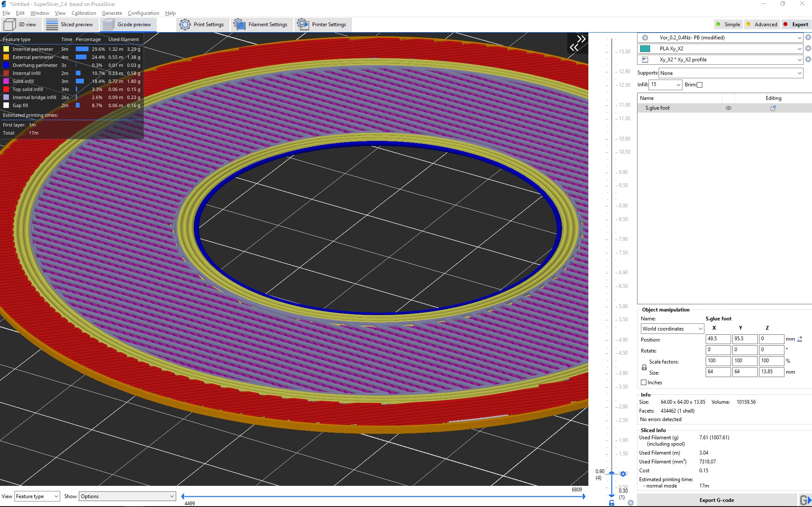Click the Position X input field
Image resolution: width=812 pixels, height=507 pixels.
click(718, 339)
